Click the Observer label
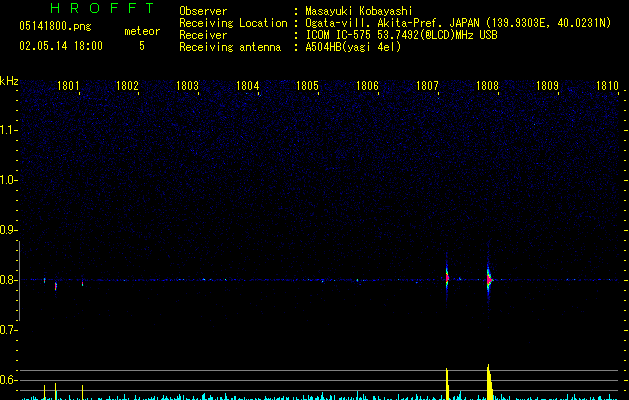The height and width of the screenshot is (400, 629). point(203,11)
